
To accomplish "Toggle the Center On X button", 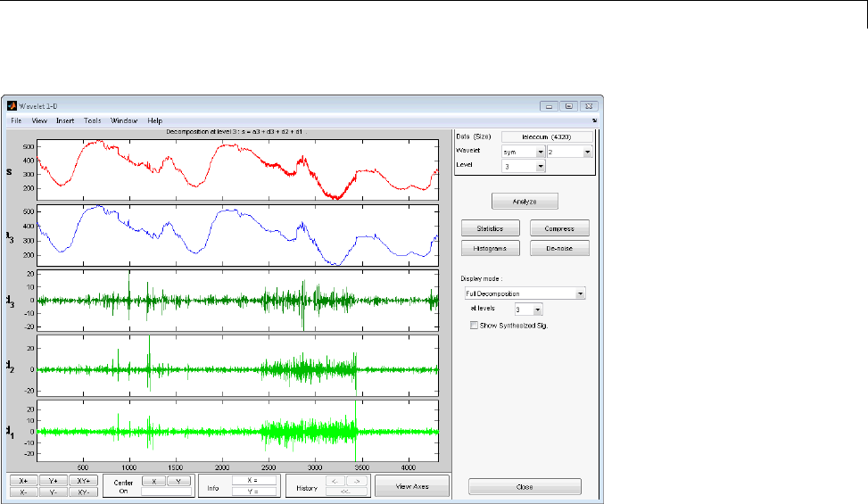I will click(153, 481).
